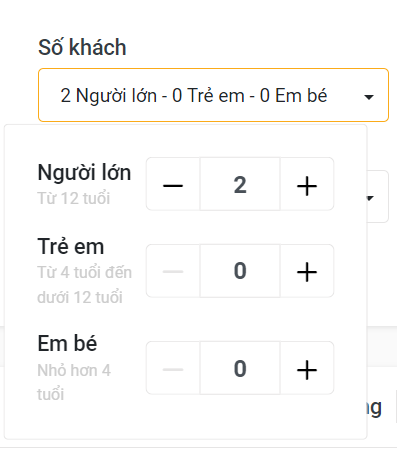Click the Em bé row label

(67, 343)
